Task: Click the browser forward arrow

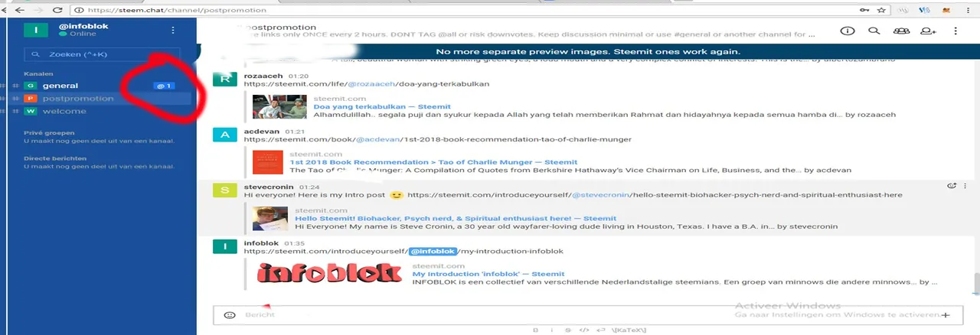Action: pos(38,10)
